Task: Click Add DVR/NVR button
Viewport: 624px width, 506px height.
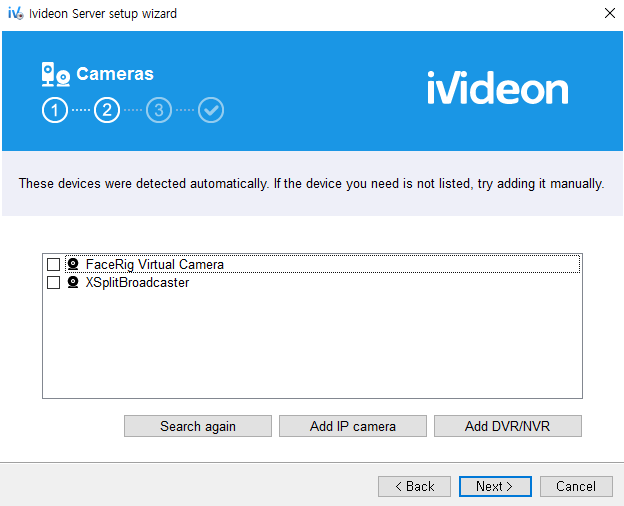Action: click(507, 426)
